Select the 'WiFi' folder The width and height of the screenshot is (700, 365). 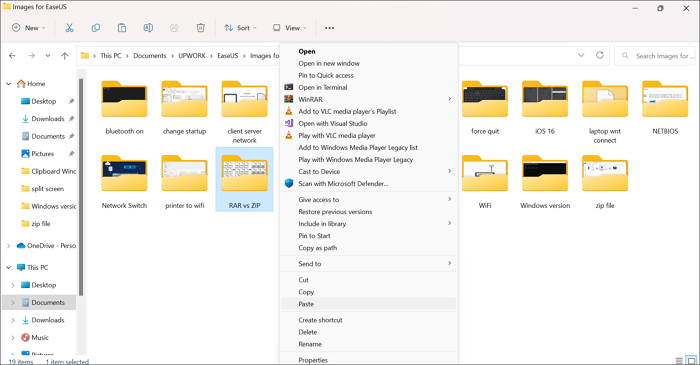pos(485,182)
